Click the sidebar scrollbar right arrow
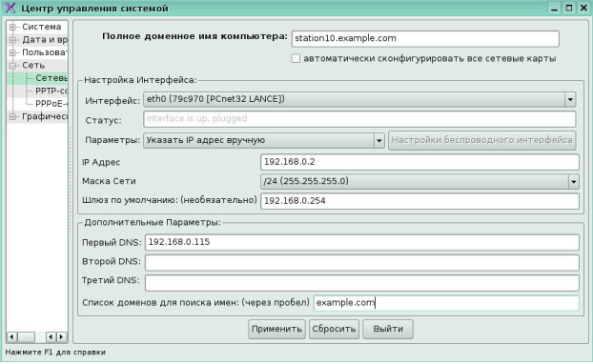593x364 pixels. 61,336
